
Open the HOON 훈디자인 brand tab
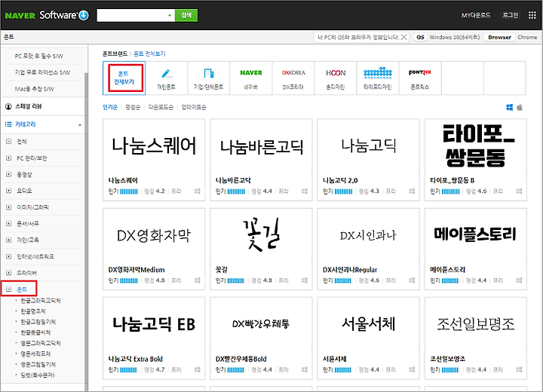tap(335, 78)
